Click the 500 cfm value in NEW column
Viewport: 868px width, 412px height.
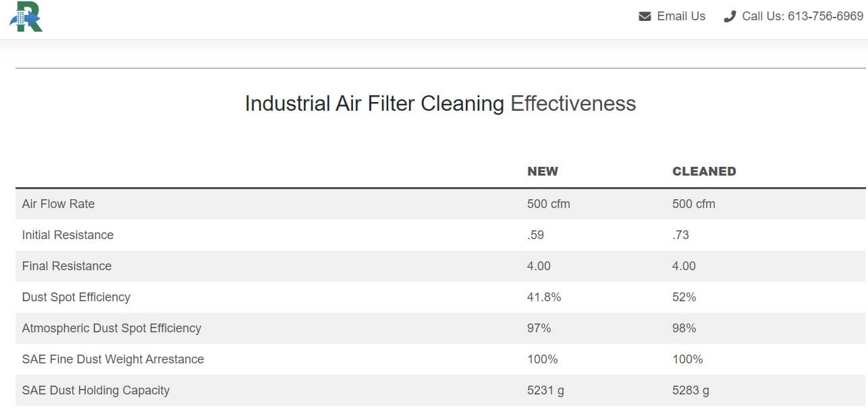point(549,203)
